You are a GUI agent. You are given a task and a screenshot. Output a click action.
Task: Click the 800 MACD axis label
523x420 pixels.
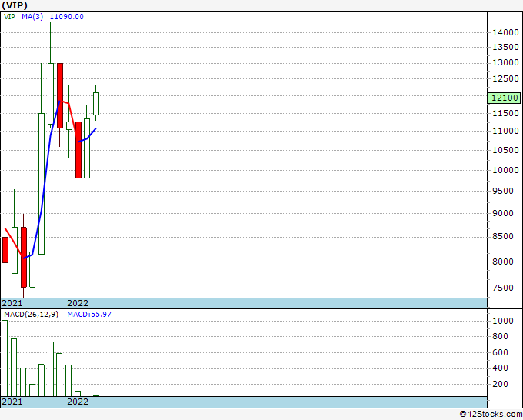(501, 336)
